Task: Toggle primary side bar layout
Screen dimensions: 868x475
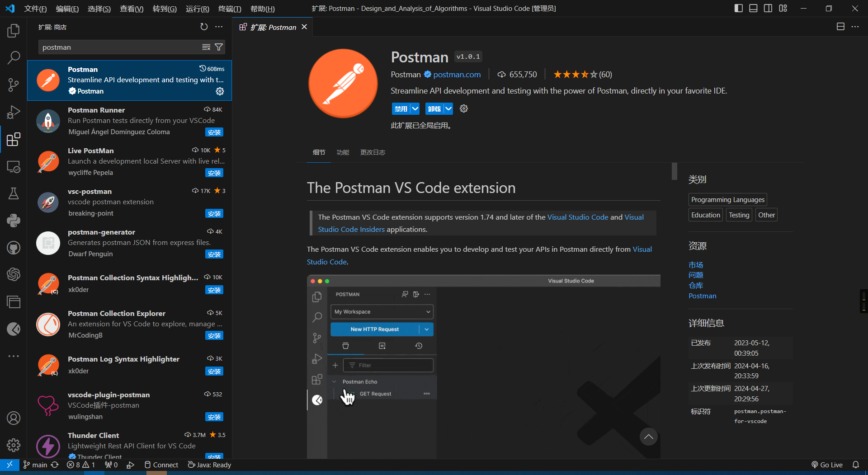Action: (x=739, y=8)
